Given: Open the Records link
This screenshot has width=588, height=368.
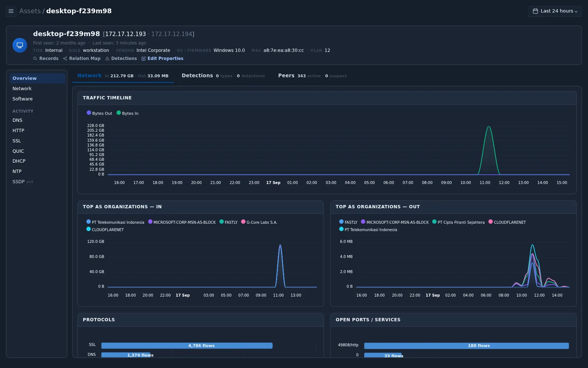Looking at the screenshot, I should [46, 59].
